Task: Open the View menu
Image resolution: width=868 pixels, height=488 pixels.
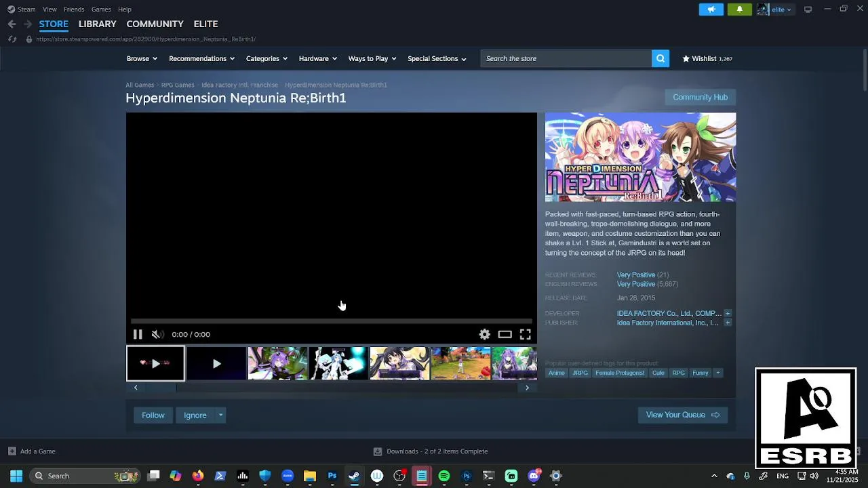Action: coord(50,9)
